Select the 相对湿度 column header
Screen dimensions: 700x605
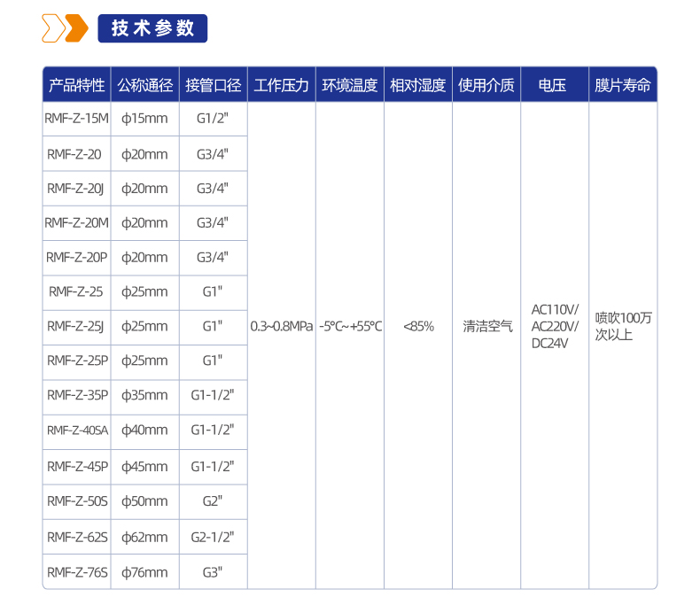[x=418, y=85]
